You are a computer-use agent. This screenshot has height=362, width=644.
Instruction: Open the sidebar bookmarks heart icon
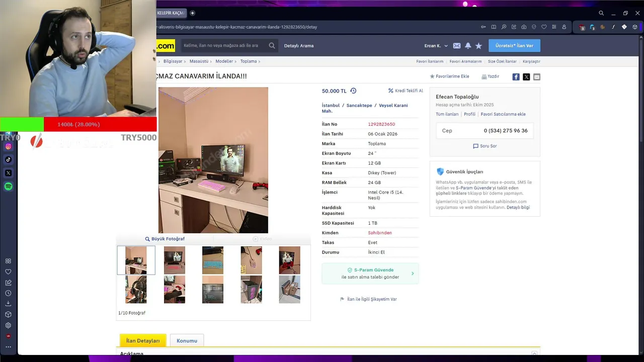click(8, 271)
